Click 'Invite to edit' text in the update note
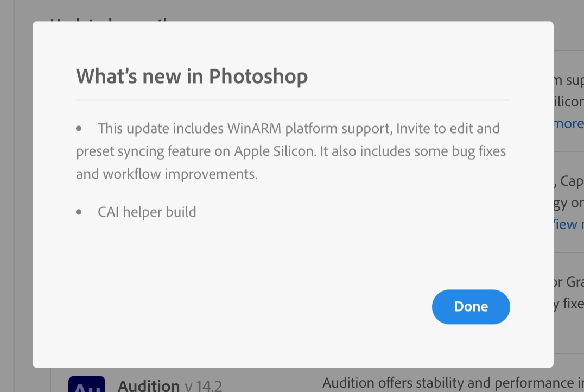584x392 pixels. [x=435, y=129]
